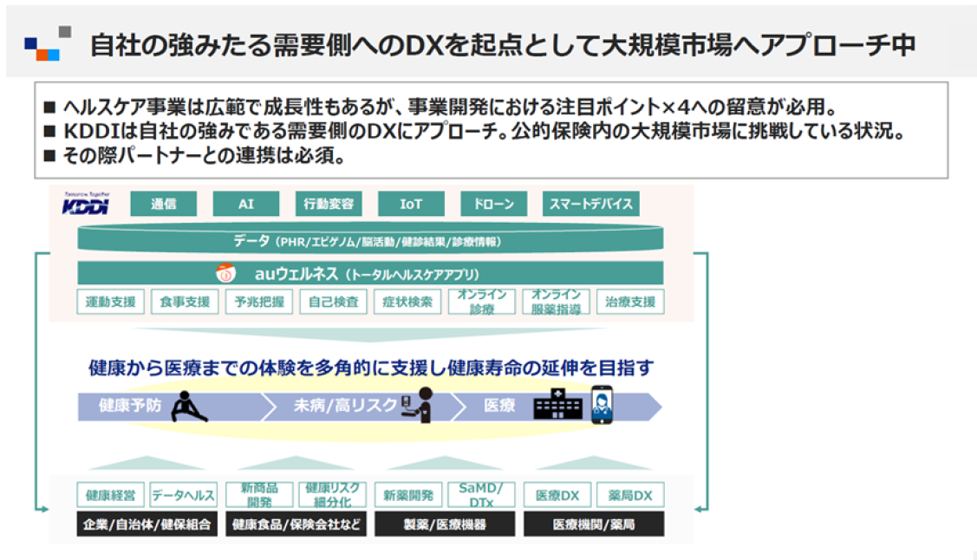Select the 行動変容 box

tap(329, 204)
